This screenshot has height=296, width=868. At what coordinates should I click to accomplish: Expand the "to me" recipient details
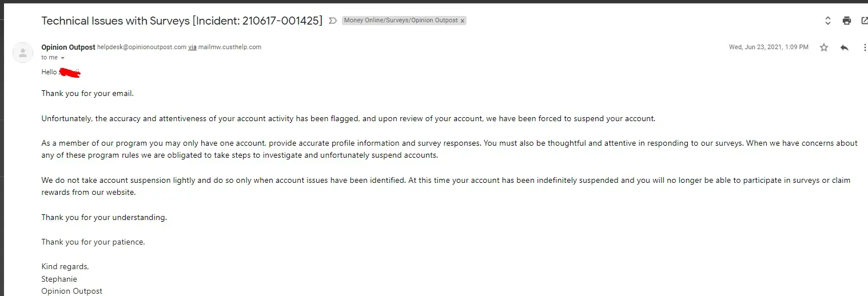(x=62, y=58)
